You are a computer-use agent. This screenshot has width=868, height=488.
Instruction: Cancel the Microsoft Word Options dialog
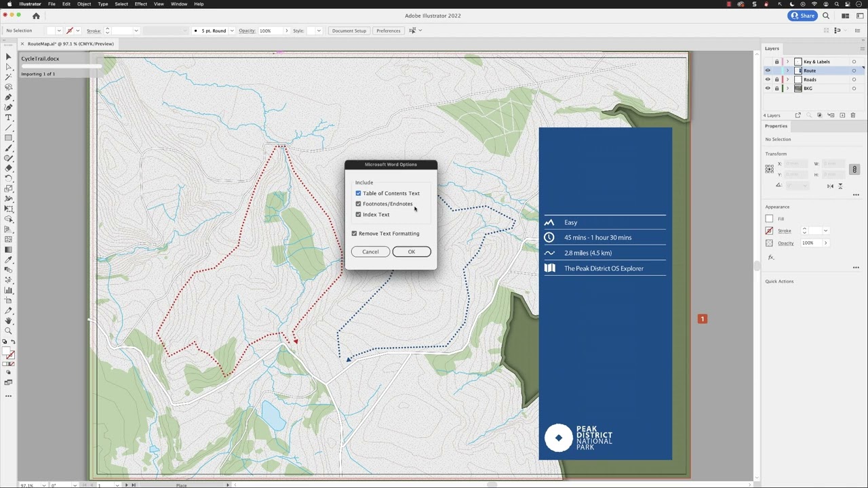[370, 251]
